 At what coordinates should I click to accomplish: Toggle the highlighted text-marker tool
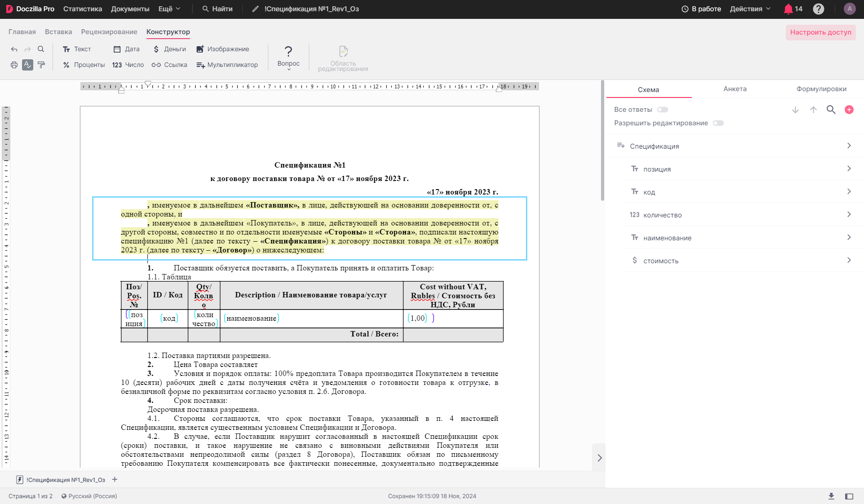click(28, 65)
